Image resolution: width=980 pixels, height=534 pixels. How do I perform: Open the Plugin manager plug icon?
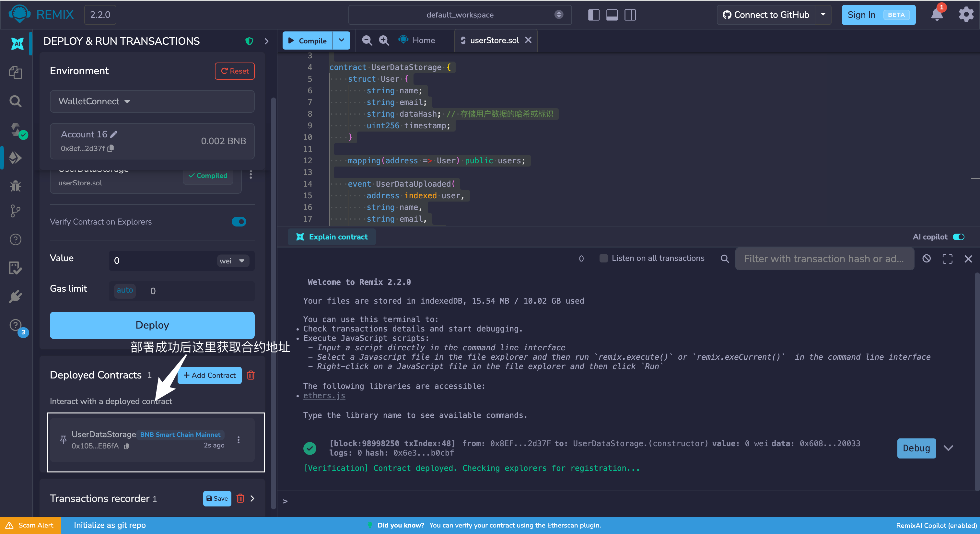pos(16,297)
